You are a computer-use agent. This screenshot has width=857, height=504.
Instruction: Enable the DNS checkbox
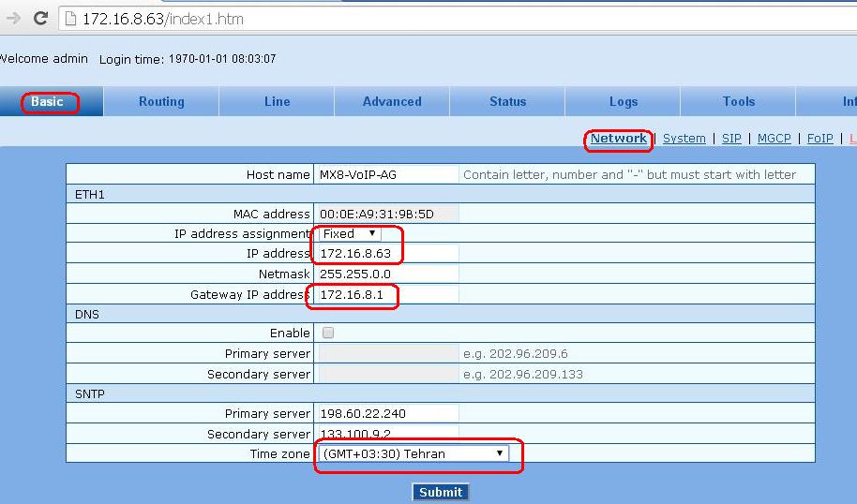tap(327, 333)
